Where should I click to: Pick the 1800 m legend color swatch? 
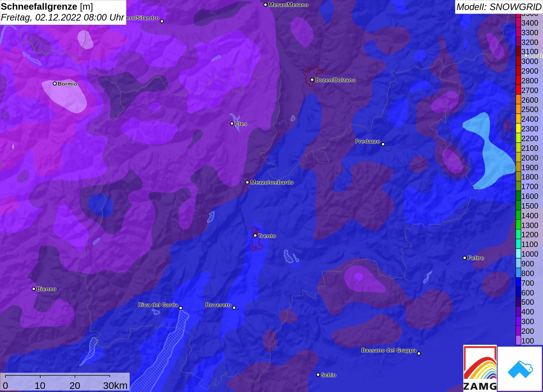tap(518, 177)
